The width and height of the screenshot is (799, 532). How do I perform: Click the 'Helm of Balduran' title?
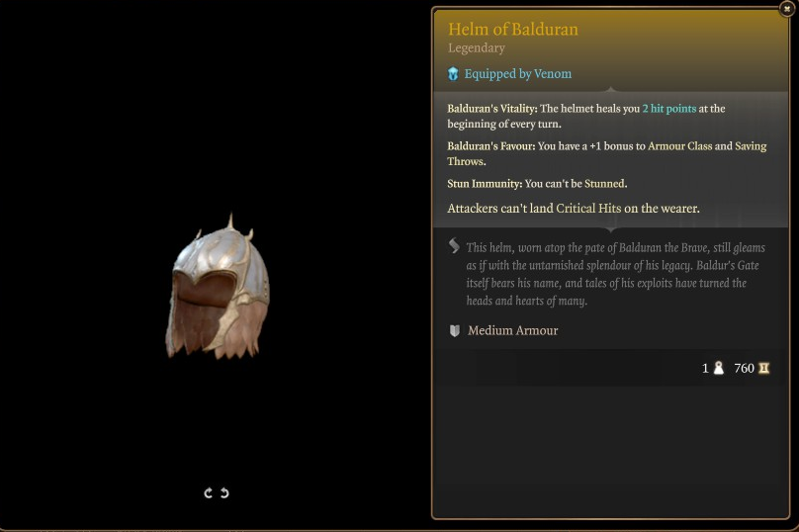[x=513, y=30]
